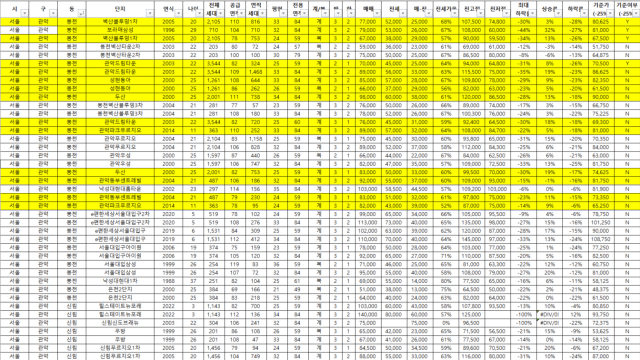Show filter options for 매매 column

pos(377,13)
